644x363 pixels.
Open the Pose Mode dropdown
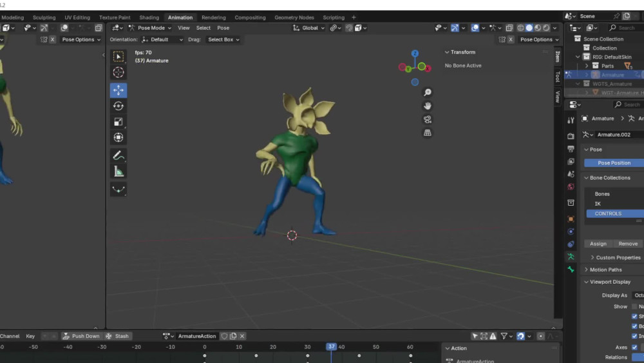click(150, 28)
